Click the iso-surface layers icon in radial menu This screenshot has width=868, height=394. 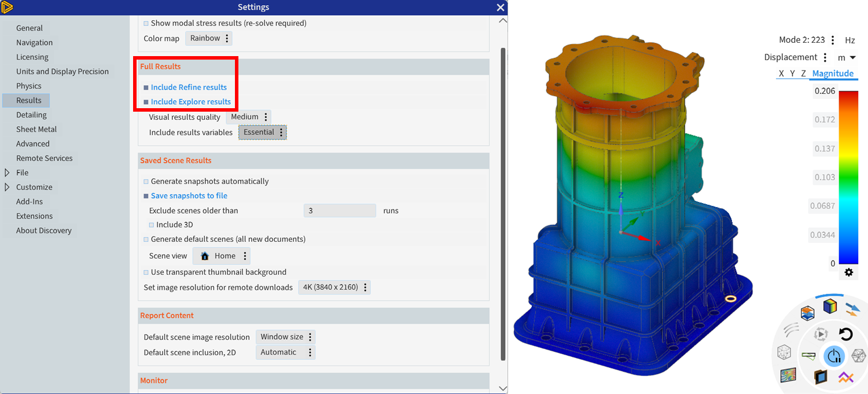[x=808, y=313]
